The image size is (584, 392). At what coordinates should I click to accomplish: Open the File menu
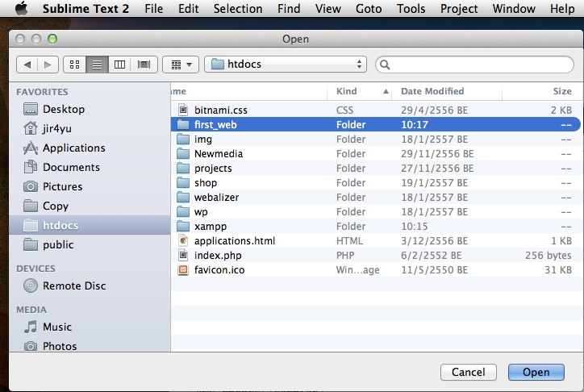coord(154,9)
